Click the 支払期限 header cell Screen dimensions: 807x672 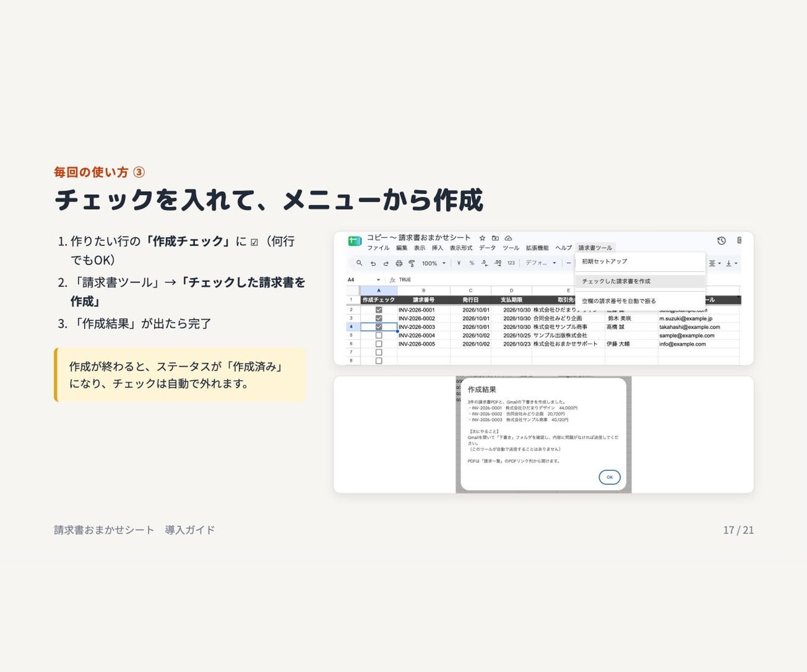tap(511, 300)
